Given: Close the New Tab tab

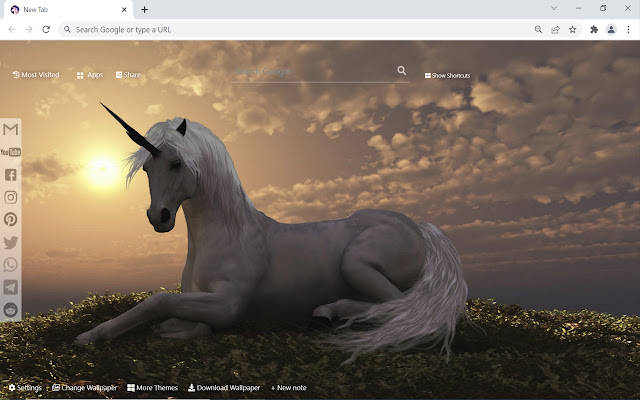Looking at the screenshot, I should pyautogui.click(x=124, y=9).
